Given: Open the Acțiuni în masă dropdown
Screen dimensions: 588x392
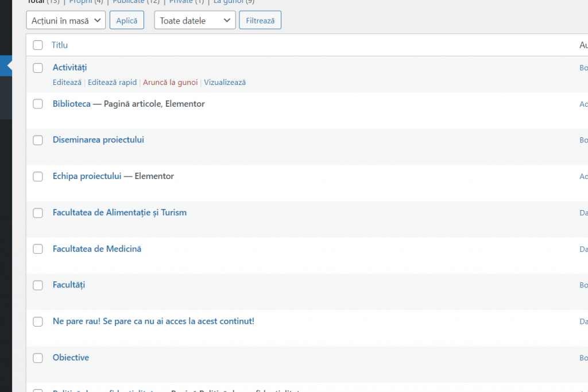Looking at the screenshot, I should (x=65, y=21).
